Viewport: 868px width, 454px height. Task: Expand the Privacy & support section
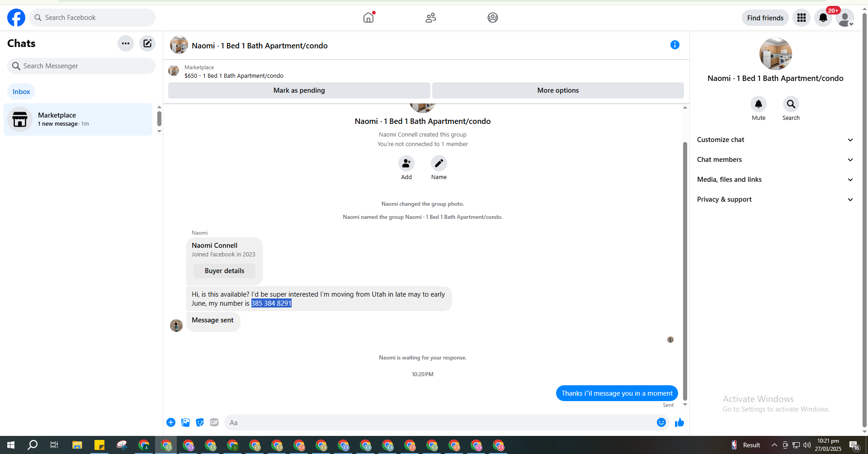(x=775, y=199)
